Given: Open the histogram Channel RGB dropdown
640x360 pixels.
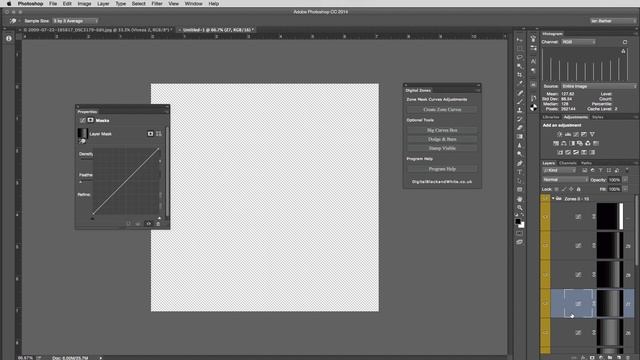Looking at the screenshot, I should pos(578,42).
